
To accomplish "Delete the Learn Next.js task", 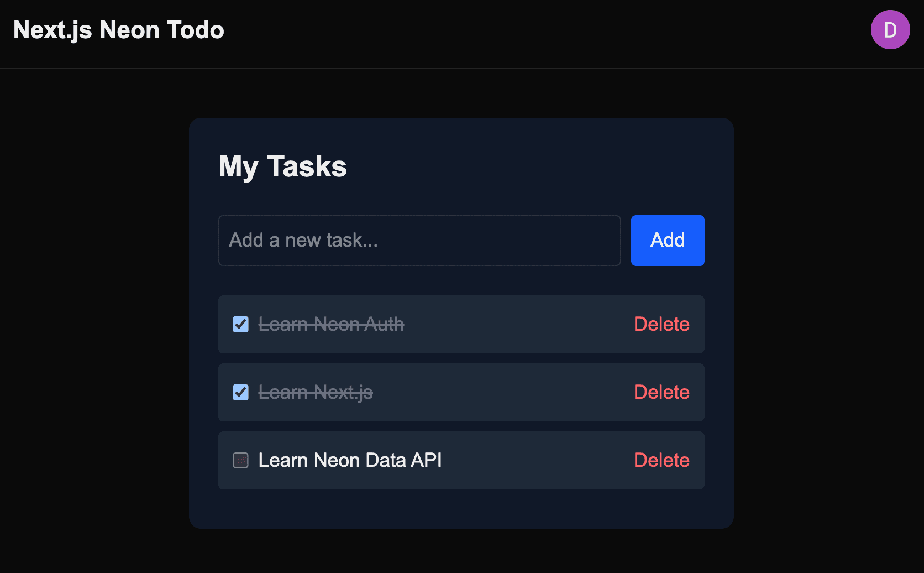I will coord(662,392).
